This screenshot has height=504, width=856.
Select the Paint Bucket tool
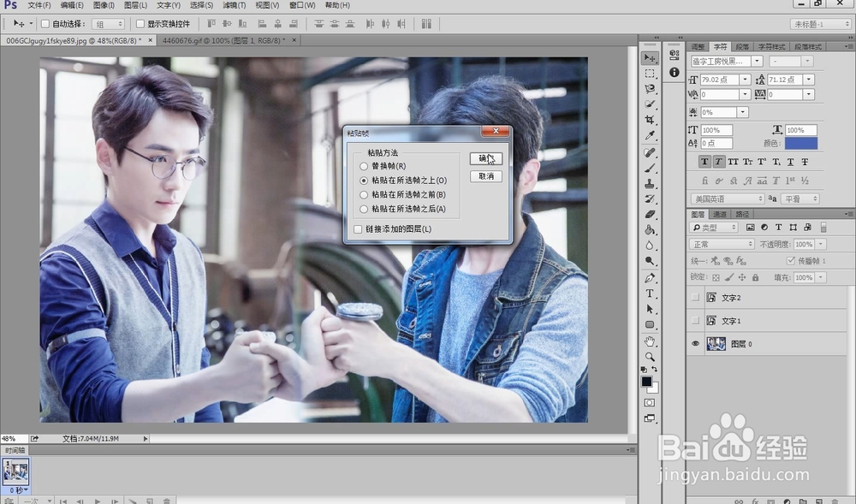pyautogui.click(x=649, y=229)
